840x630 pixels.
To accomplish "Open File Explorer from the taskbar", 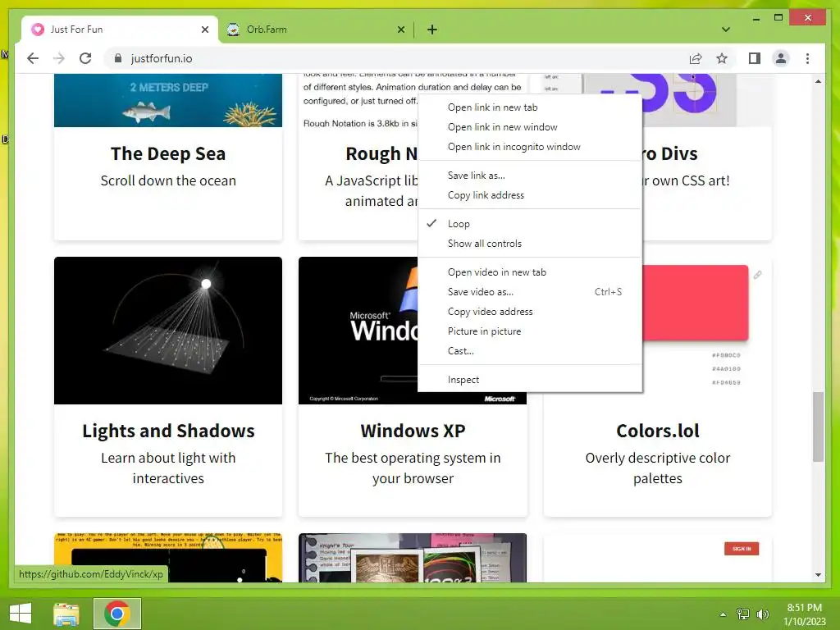I will 66,614.
